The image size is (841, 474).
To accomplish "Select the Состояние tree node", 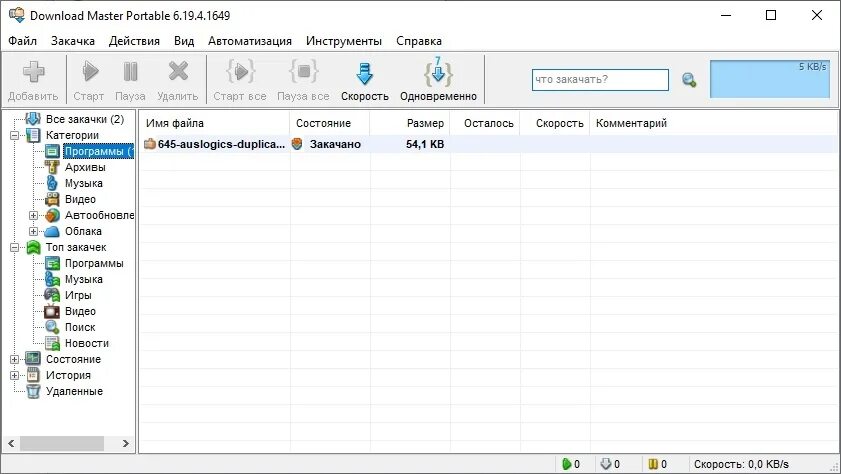I will coord(73,359).
